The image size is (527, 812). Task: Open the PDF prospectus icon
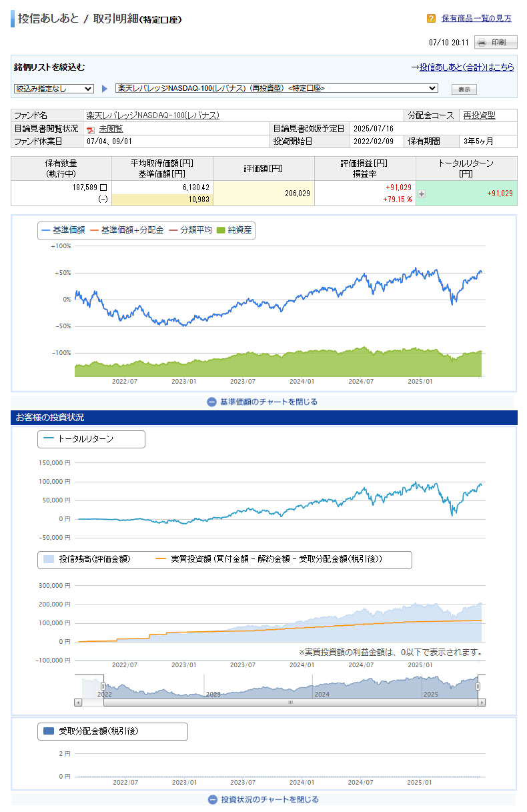(x=91, y=129)
